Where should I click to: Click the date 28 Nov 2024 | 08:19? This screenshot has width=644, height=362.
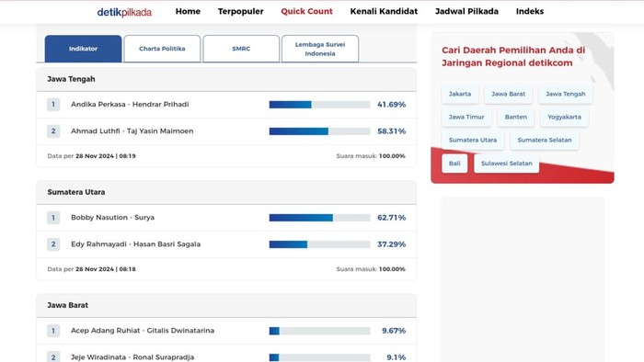(x=106, y=156)
